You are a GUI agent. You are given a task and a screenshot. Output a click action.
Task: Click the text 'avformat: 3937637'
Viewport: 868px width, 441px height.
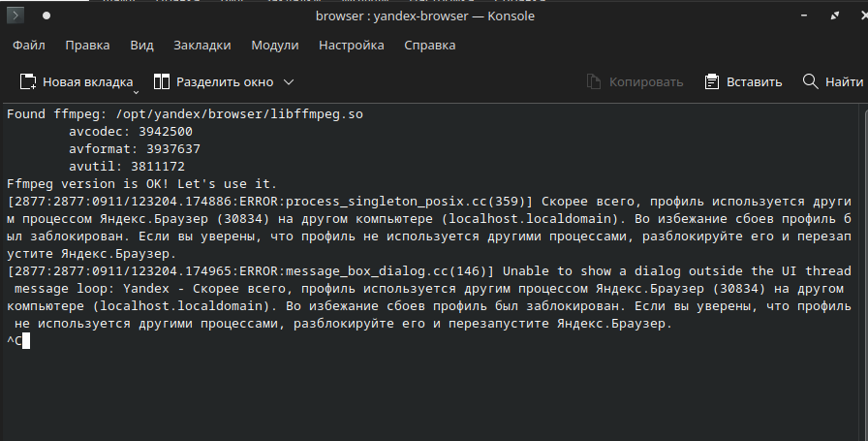pyautogui.click(x=135, y=149)
